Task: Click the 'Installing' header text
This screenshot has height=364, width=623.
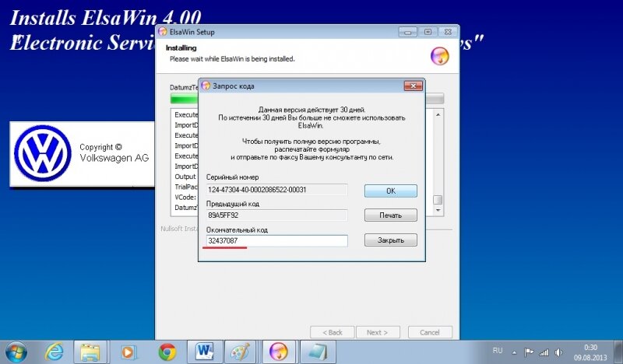Action: (x=181, y=48)
